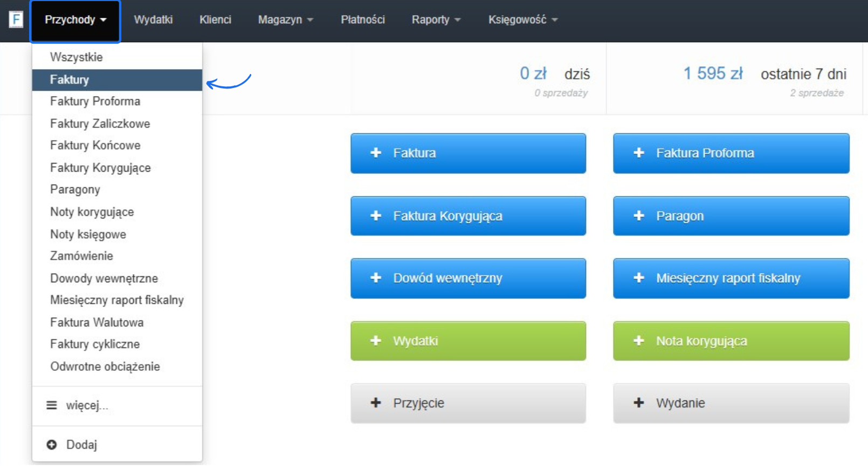Click the plus icon on Faktura button
The height and width of the screenshot is (470, 868).
coord(376,153)
